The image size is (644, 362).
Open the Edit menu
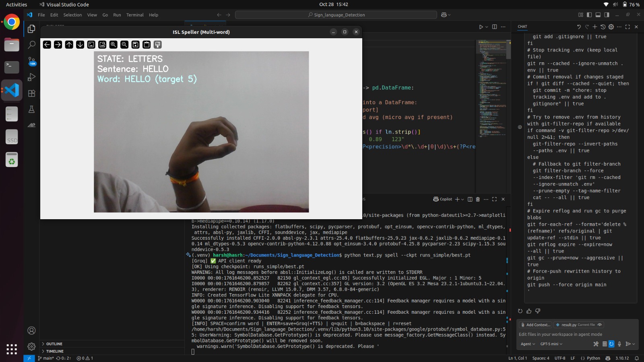click(54, 15)
